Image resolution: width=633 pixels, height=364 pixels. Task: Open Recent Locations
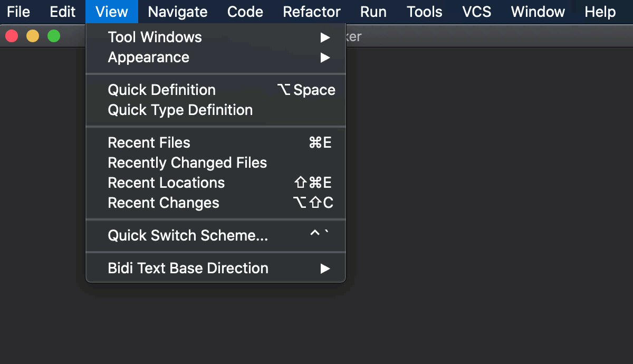pos(166,183)
